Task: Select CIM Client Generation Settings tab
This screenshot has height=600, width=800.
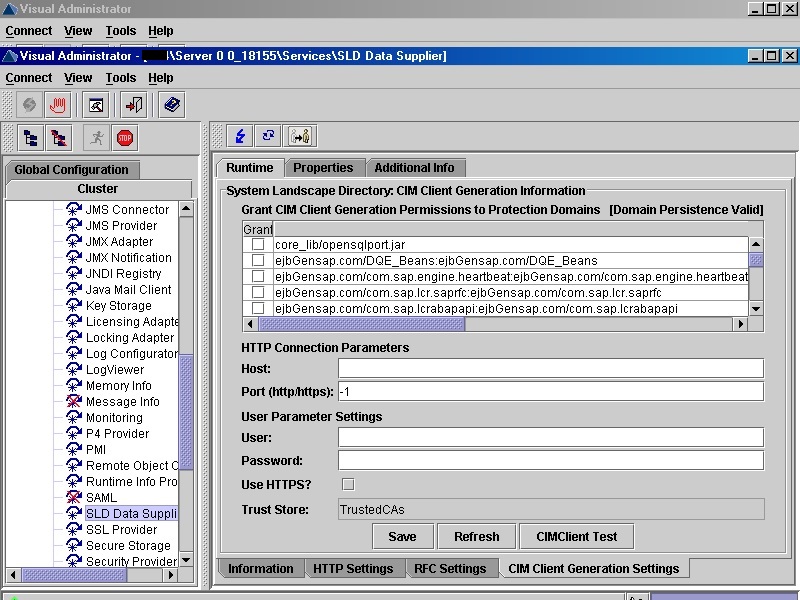Action: [x=594, y=568]
